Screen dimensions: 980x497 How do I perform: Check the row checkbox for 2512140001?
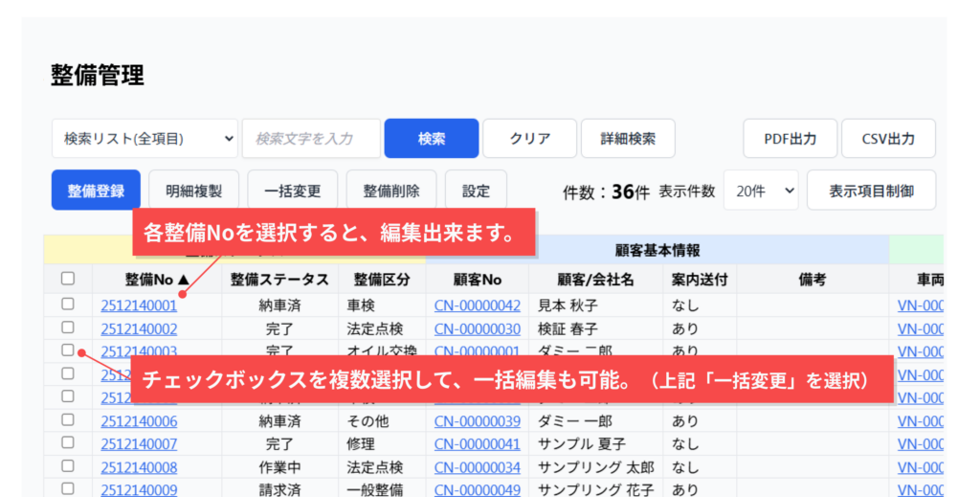point(68,305)
